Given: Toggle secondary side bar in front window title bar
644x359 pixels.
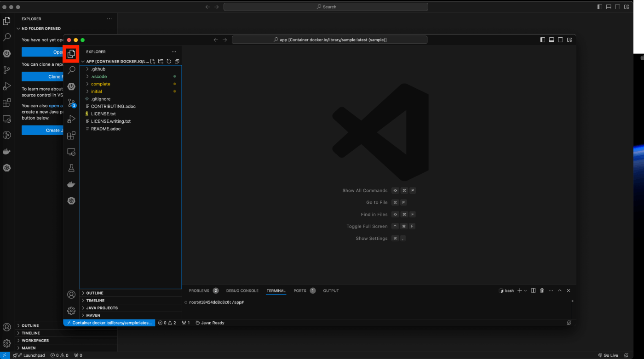Looking at the screenshot, I should (560, 40).
